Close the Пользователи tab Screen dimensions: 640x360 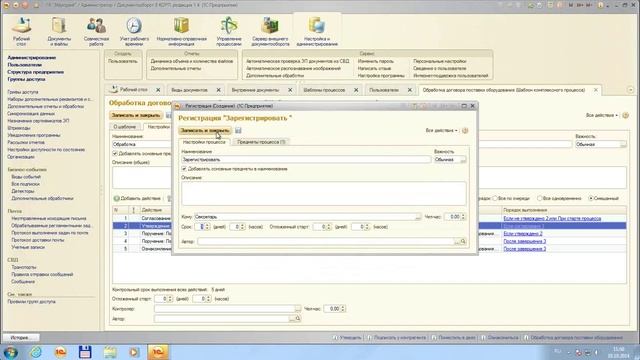pyautogui.click(x=410, y=90)
